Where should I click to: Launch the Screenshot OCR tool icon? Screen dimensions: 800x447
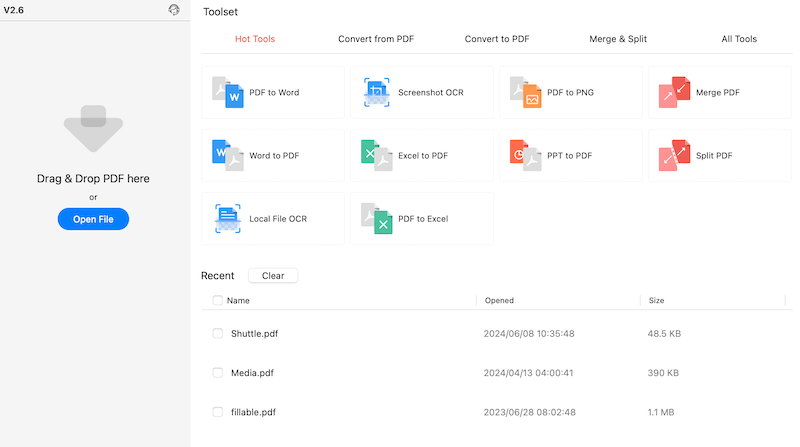[x=377, y=92]
